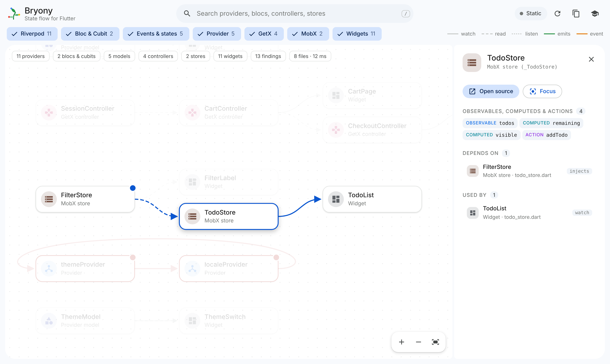Click the 8 files · 12 ms chip
Viewport: 610px width, 364px height.
click(x=310, y=56)
